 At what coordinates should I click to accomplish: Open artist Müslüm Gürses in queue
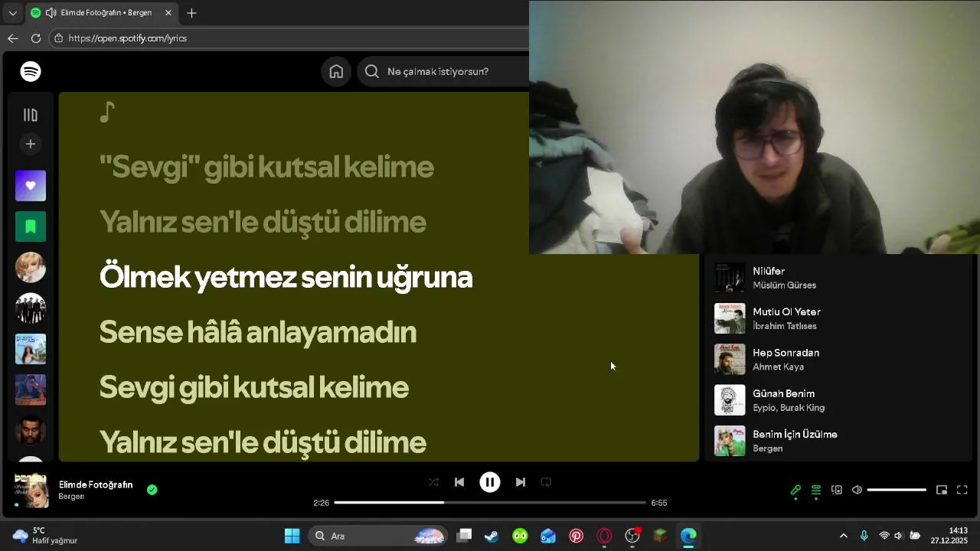(784, 285)
